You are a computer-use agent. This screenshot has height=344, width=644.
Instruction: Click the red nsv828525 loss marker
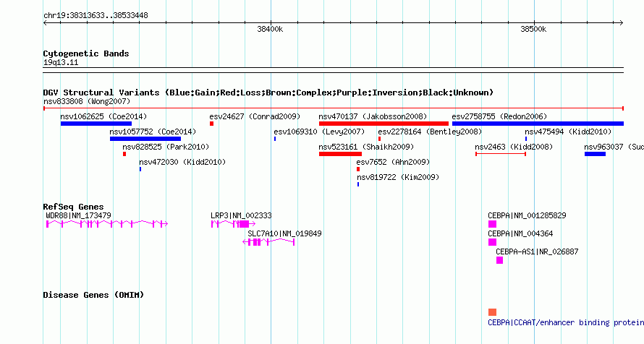tap(124, 154)
